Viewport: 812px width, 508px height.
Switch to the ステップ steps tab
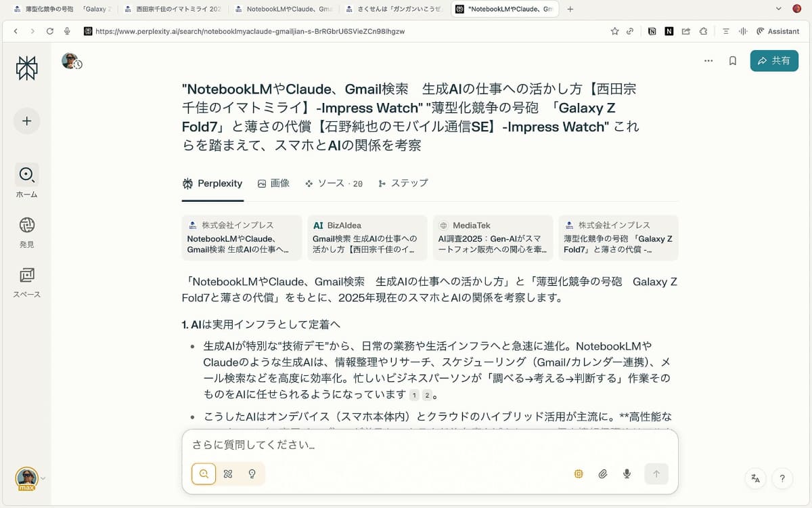(x=403, y=184)
